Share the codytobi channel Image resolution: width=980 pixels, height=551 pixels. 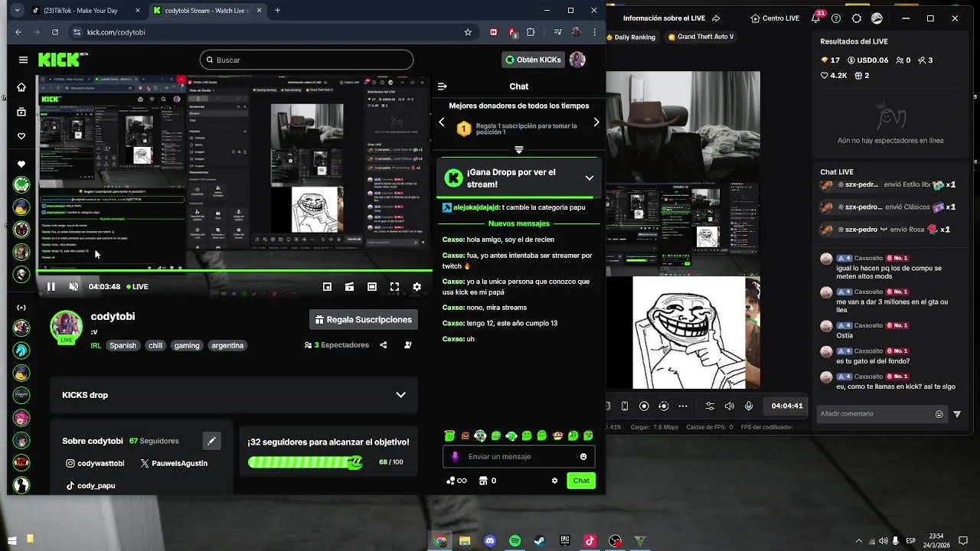click(384, 345)
